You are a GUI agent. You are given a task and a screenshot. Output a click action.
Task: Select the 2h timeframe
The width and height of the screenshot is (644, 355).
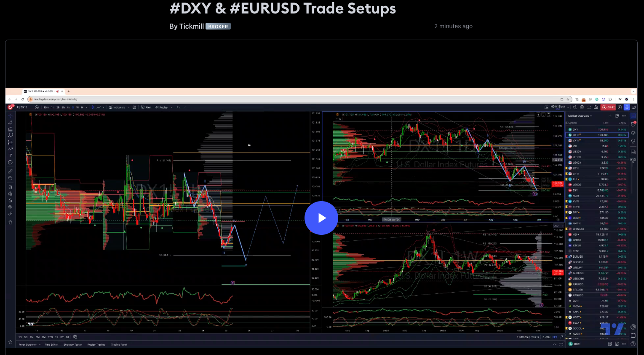click(58, 107)
